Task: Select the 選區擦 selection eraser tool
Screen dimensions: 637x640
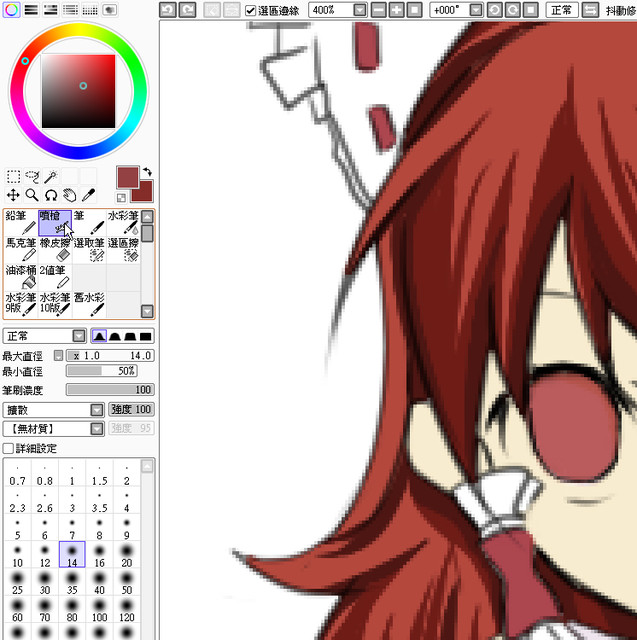Action: 123,250
